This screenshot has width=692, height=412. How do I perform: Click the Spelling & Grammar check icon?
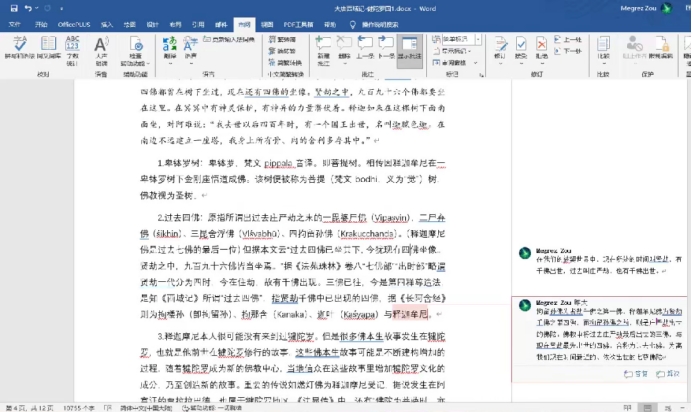click(x=20, y=48)
